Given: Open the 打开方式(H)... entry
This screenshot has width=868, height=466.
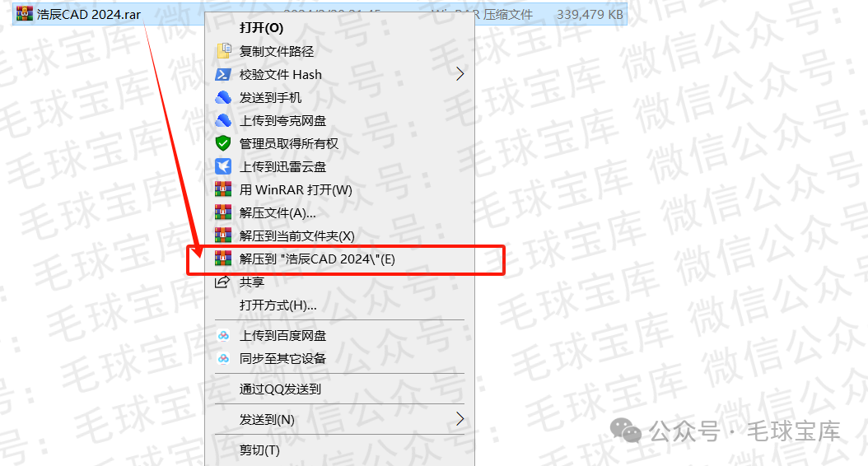Looking at the screenshot, I should [339, 305].
